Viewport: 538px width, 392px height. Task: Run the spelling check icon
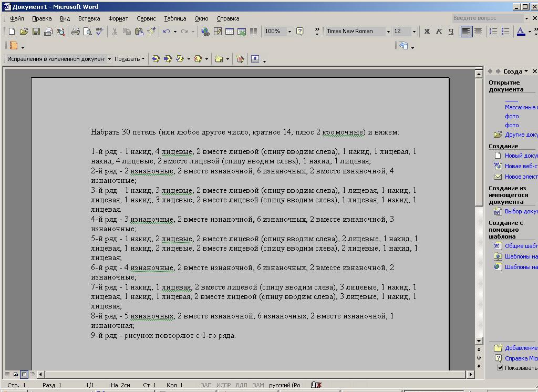[99, 32]
